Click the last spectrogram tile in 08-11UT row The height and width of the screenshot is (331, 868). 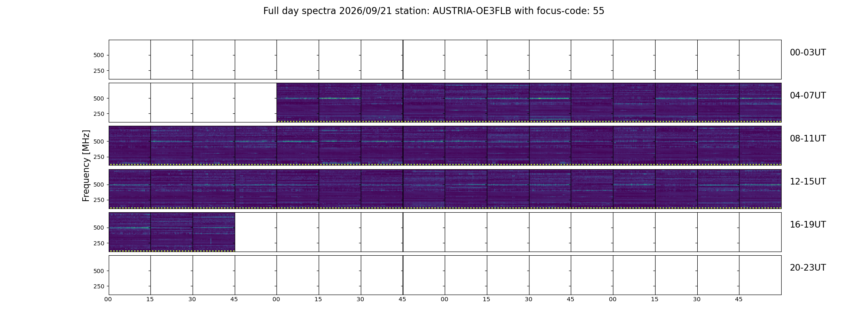click(760, 146)
